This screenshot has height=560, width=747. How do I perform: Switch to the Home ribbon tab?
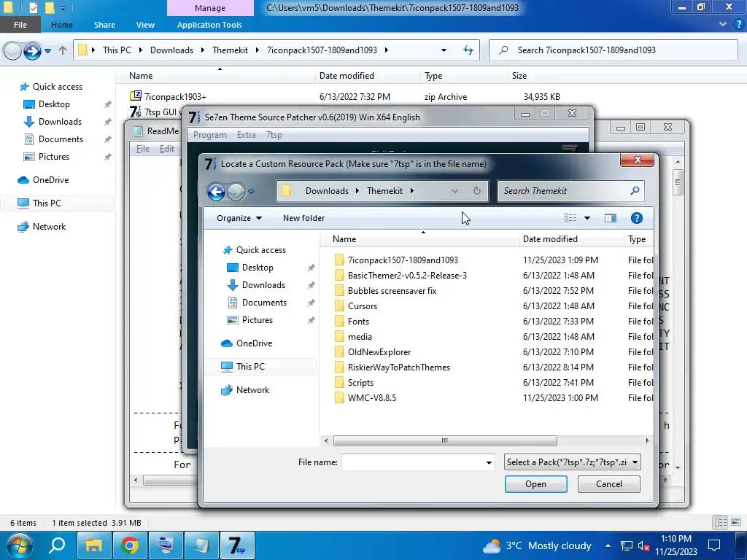[x=62, y=25]
